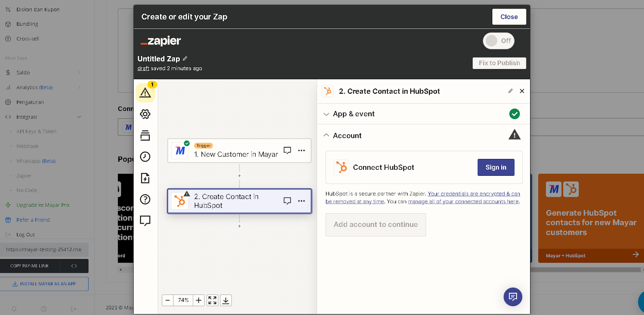Open manage all connected accounts link

[463, 202]
